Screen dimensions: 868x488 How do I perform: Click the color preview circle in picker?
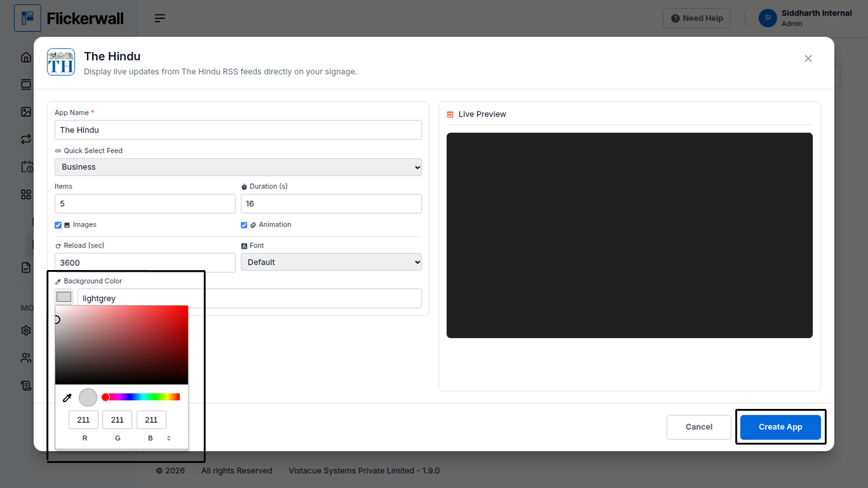88,398
